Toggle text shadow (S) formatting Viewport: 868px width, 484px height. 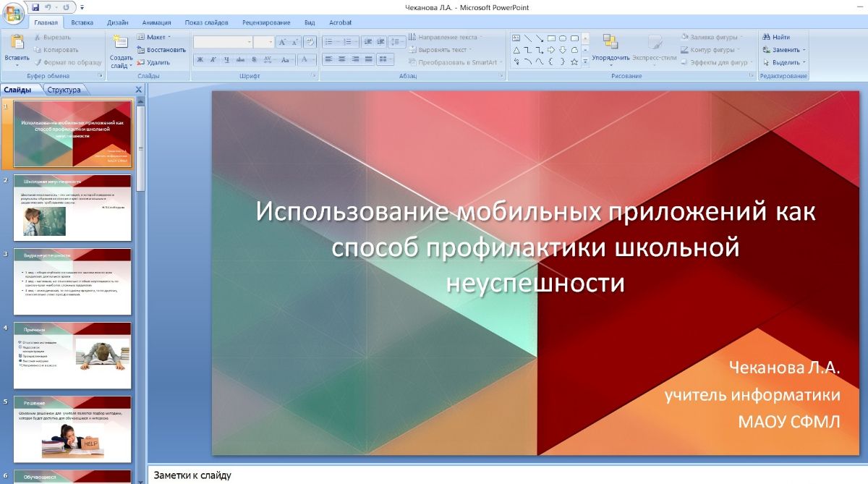[x=254, y=59]
